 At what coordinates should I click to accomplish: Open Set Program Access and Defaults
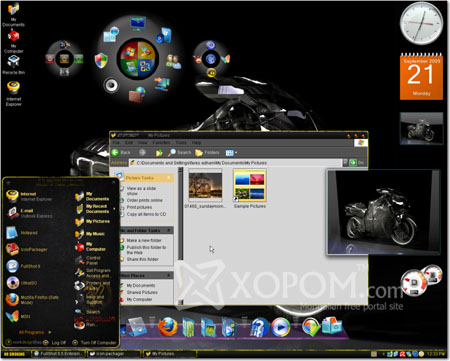pyautogui.click(x=93, y=273)
